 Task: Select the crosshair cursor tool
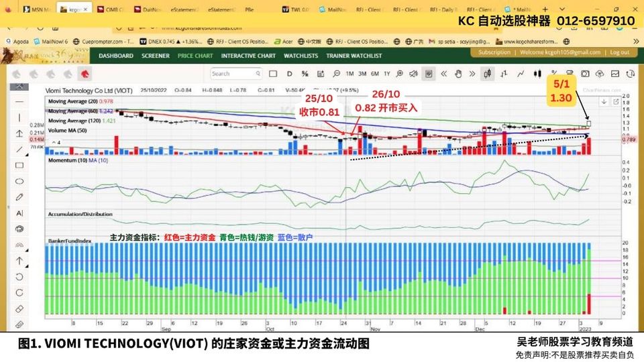pyautogui.click(x=19, y=87)
